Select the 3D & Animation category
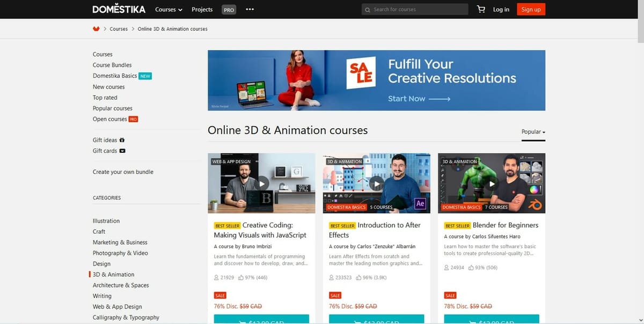644x324 pixels. [113, 275]
